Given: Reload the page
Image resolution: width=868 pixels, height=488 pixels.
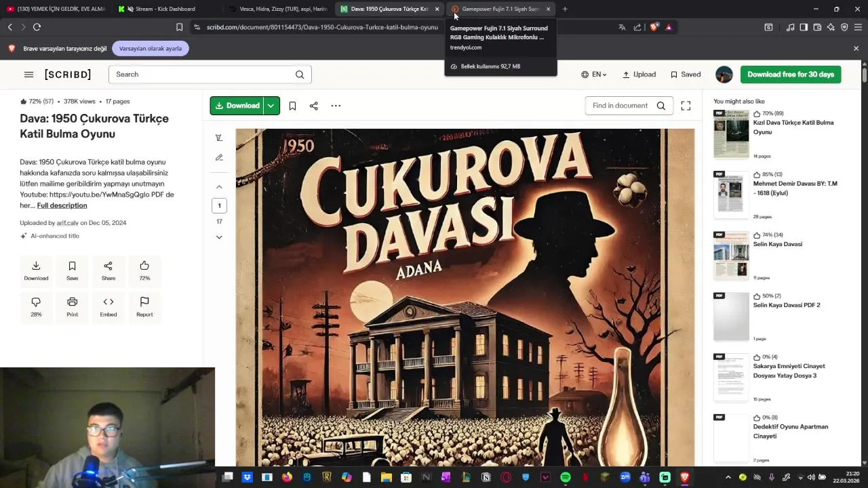Looking at the screenshot, I should [37, 27].
